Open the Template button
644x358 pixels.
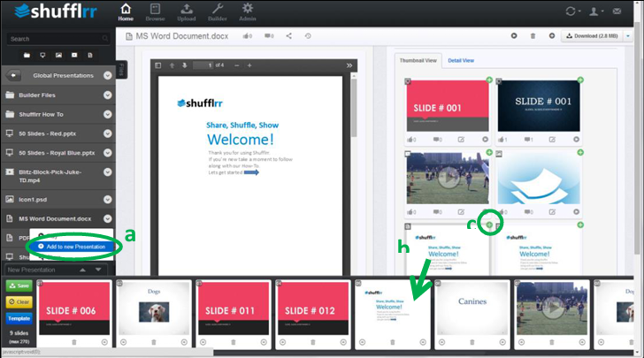[19, 318]
